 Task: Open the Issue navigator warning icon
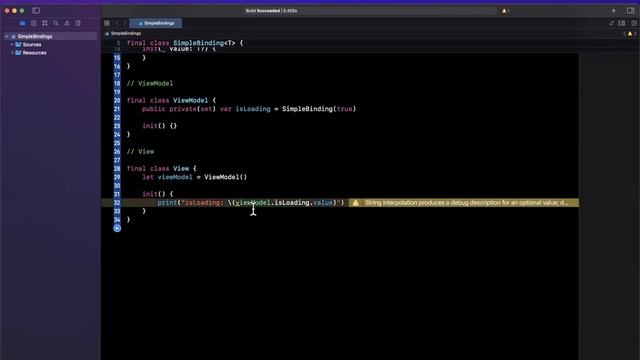pos(67,23)
